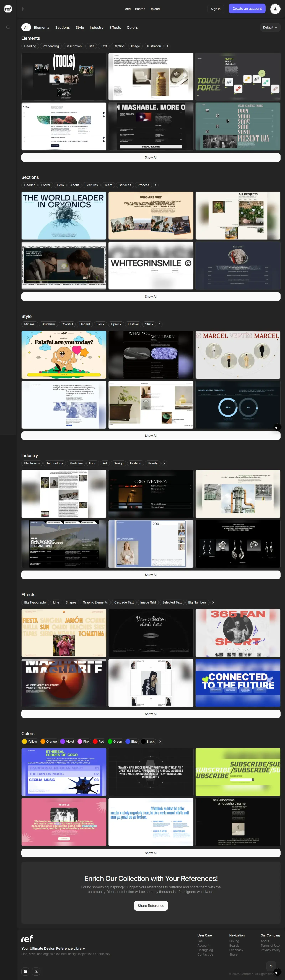Expand more Elements tags with the chevron

click(x=167, y=46)
